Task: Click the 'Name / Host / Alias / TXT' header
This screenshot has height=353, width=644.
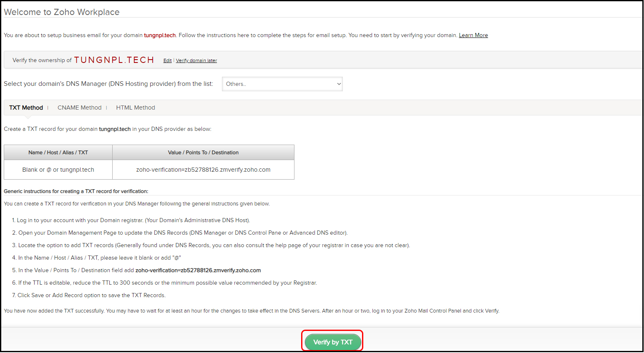Action: [x=58, y=153]
